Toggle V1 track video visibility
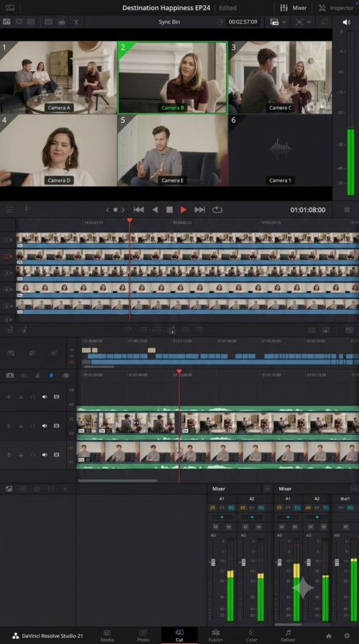Screen dimensions: 359x644 (x=57, y=455)
